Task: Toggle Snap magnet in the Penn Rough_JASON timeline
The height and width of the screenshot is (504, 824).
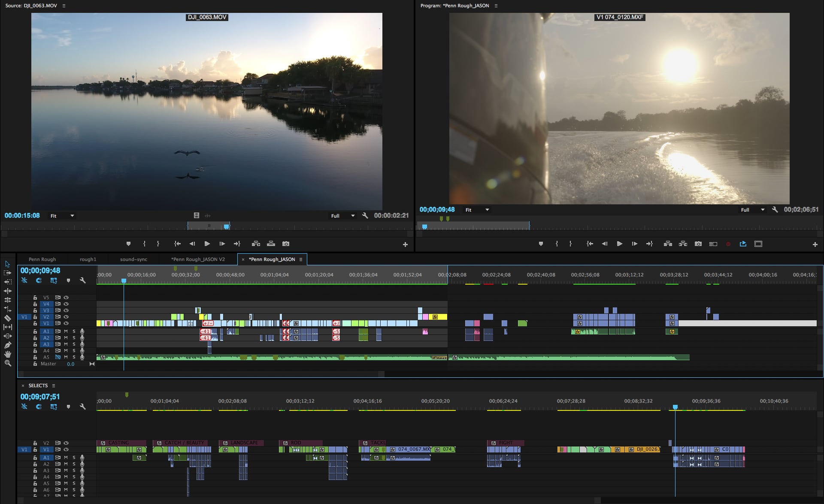Action: (x=39, y=280)
